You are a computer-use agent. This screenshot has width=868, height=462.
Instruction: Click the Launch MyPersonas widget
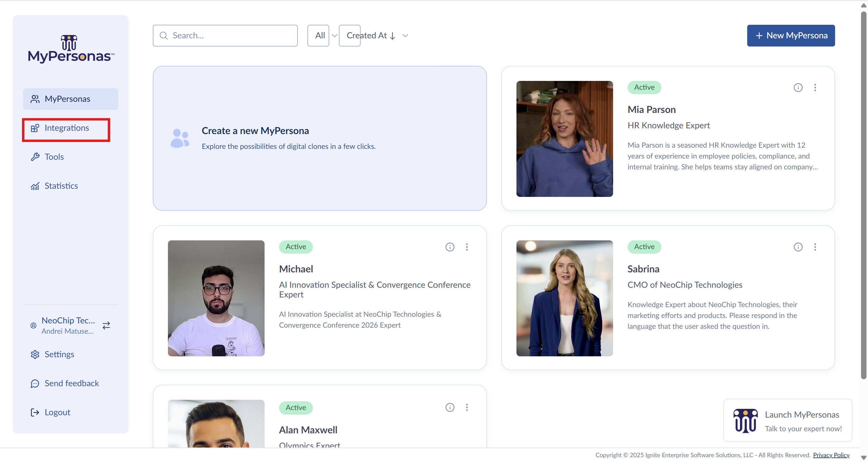(787, 421)
